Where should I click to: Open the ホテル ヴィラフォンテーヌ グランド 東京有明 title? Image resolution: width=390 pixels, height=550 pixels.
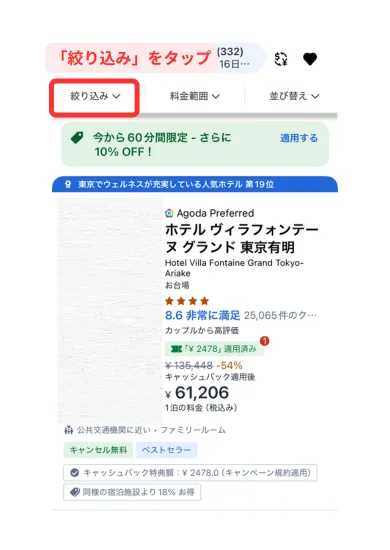tap(242, 239)
